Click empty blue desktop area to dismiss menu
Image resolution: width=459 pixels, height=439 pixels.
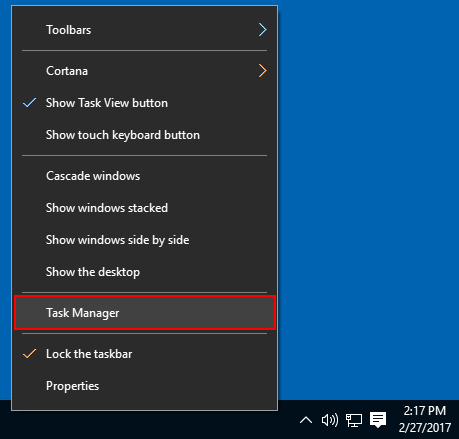tap(368, 200)
